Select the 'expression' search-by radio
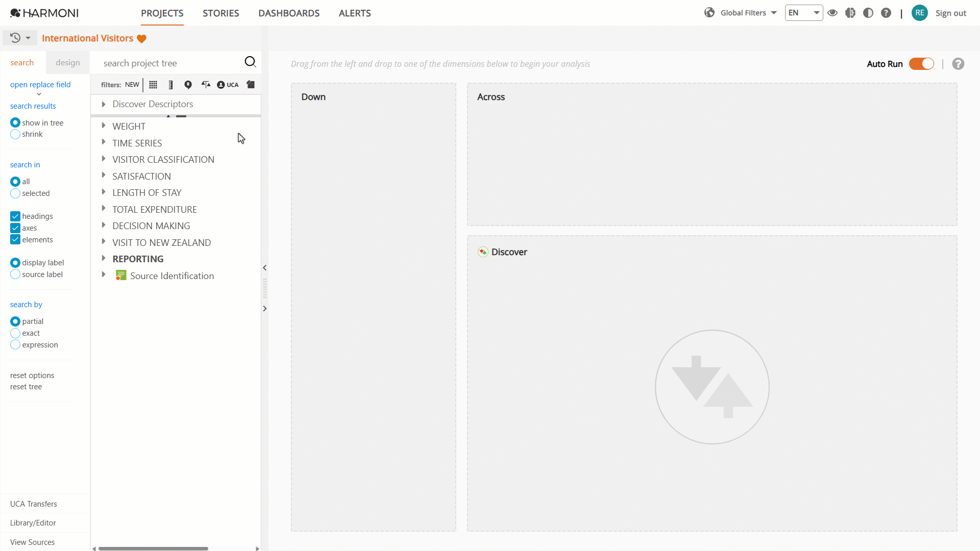 click(15, 345)
